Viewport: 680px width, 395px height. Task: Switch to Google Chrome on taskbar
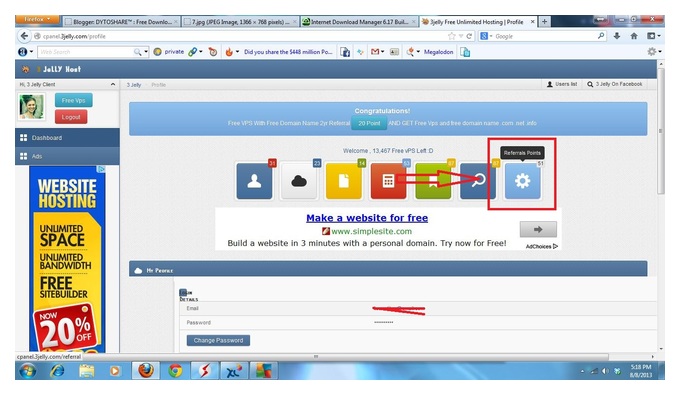click(175, 371)
